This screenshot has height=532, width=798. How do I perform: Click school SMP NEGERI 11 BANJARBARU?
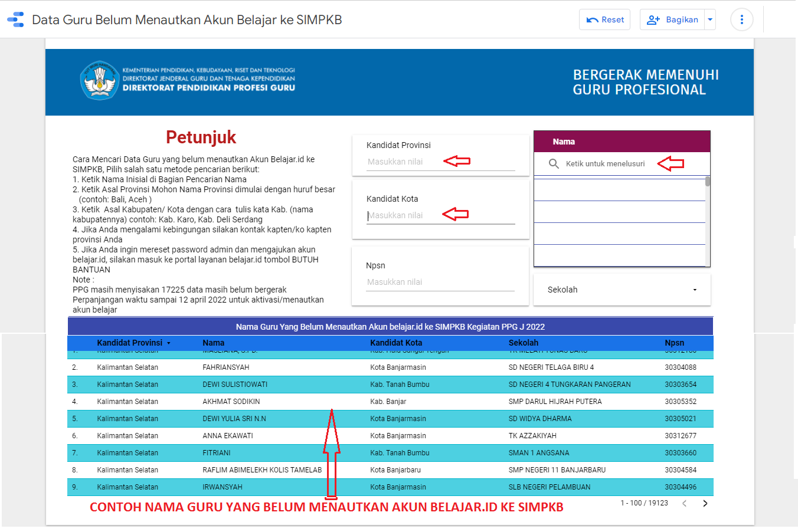click(557, 470)
